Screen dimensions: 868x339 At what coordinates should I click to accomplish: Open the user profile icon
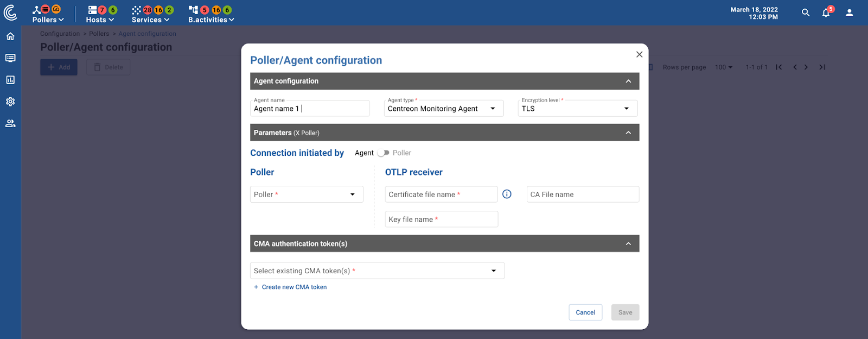click(850, 12)
